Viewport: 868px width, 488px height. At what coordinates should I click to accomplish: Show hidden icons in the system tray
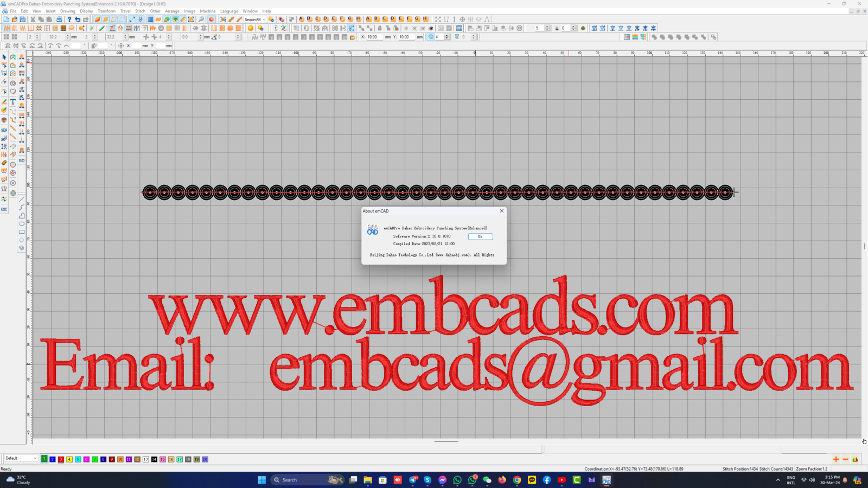778,479
